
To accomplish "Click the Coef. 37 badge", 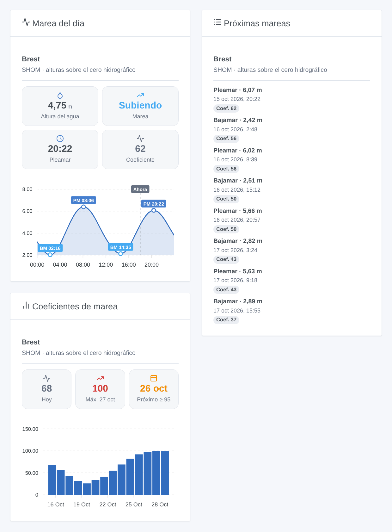I will pos(226,320).
